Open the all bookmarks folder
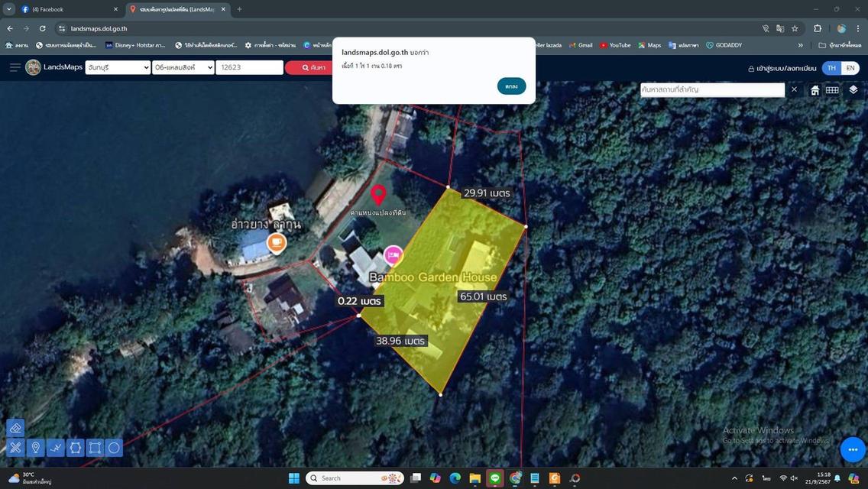Screen dimensions: 868x489 (x=840, y=45)
